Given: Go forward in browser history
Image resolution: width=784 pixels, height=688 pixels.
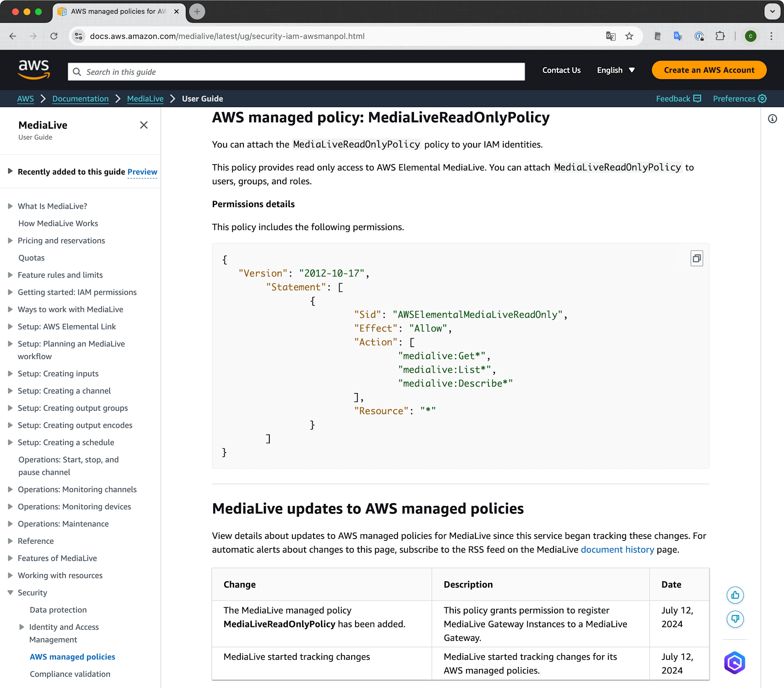Looking at the screenshot, I should (x=33, y=36).
